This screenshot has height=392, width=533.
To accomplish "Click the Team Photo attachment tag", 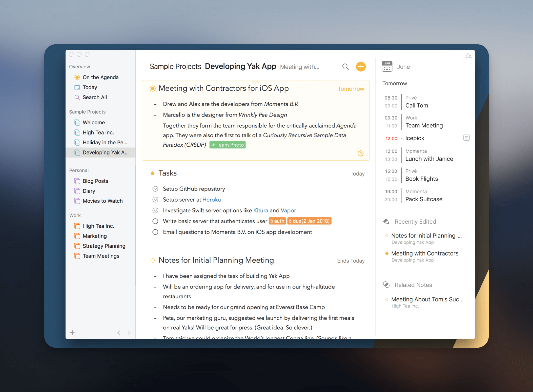I will tap(227, 145).
